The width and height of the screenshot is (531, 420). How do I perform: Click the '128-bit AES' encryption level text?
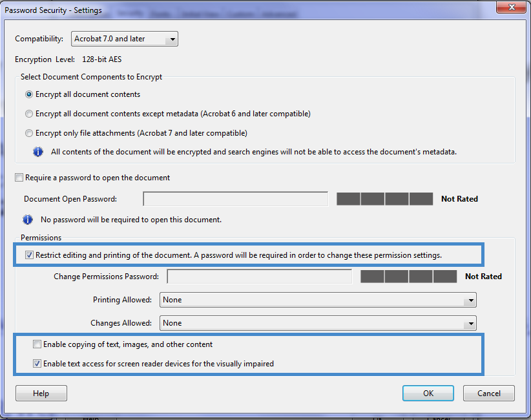(x=101, y=59)
